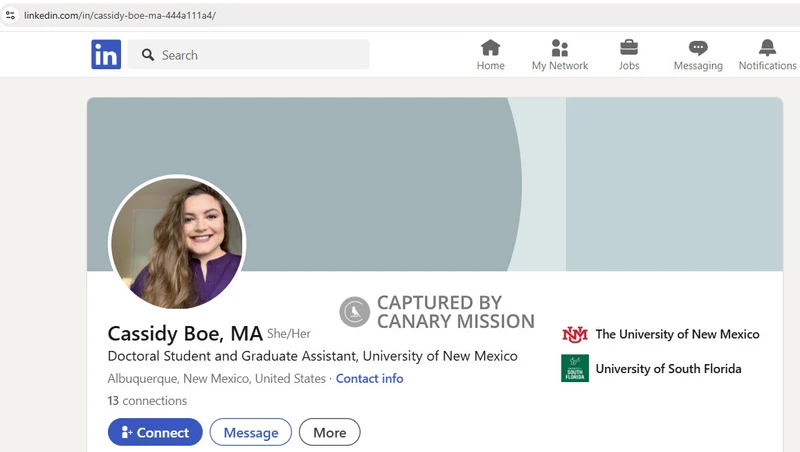The height and width of the screenshot is (452, 800).
Task: Open the Home tab
Action: coord(490,55)
